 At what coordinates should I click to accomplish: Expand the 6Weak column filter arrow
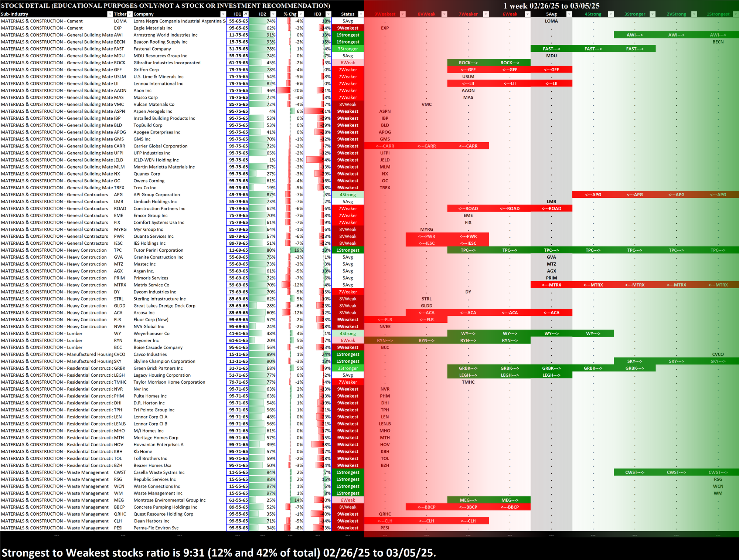point(528,14)
